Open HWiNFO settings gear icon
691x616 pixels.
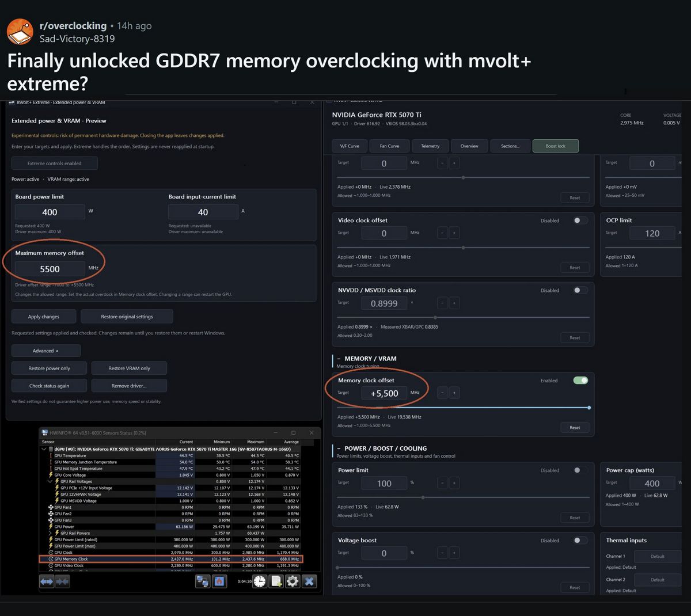293,581
